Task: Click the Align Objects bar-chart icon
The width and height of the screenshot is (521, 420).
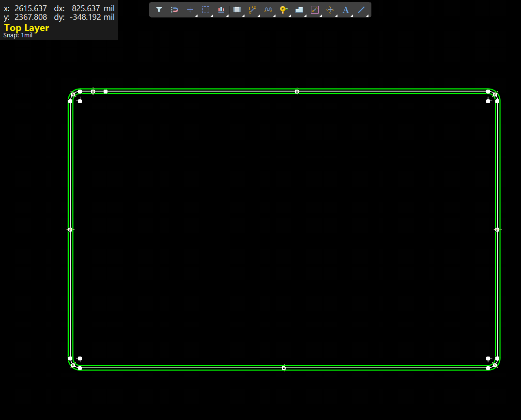Action: click(221, 10)
